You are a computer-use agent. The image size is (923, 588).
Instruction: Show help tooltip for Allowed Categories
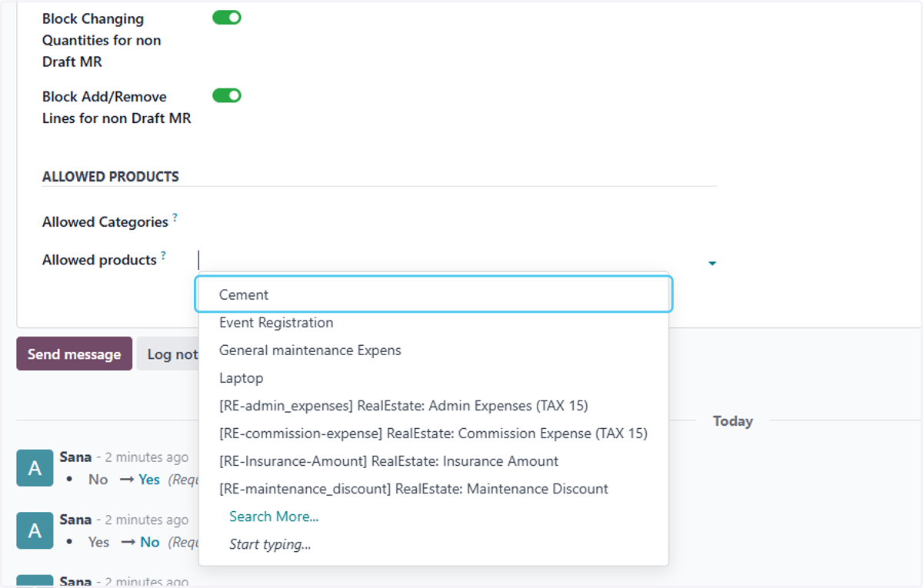[x=175, y=218]
